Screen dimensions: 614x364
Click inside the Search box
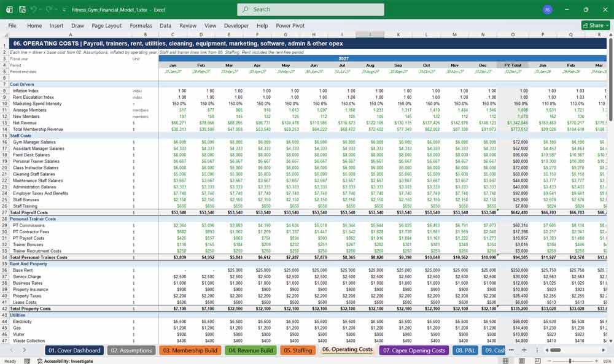tap(311, 9)
